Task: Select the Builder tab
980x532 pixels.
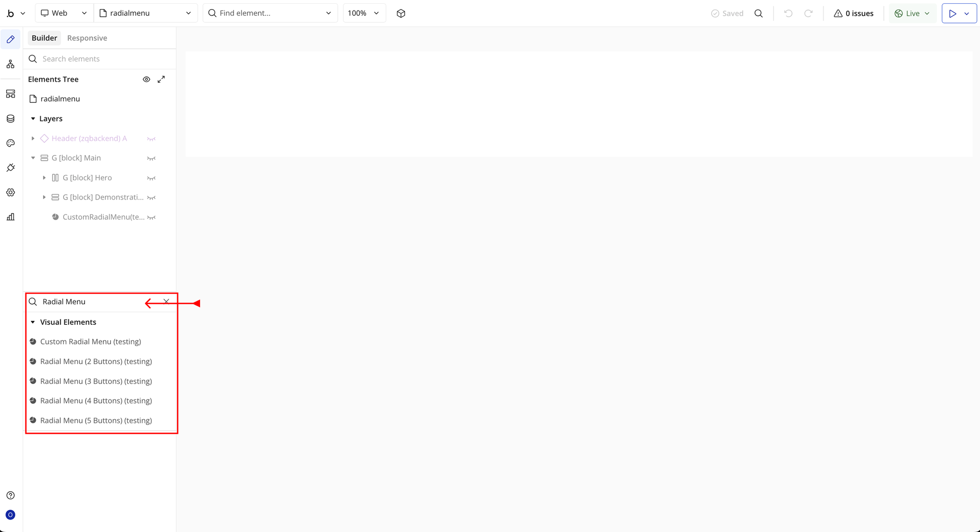Action: tap(45, 38)
